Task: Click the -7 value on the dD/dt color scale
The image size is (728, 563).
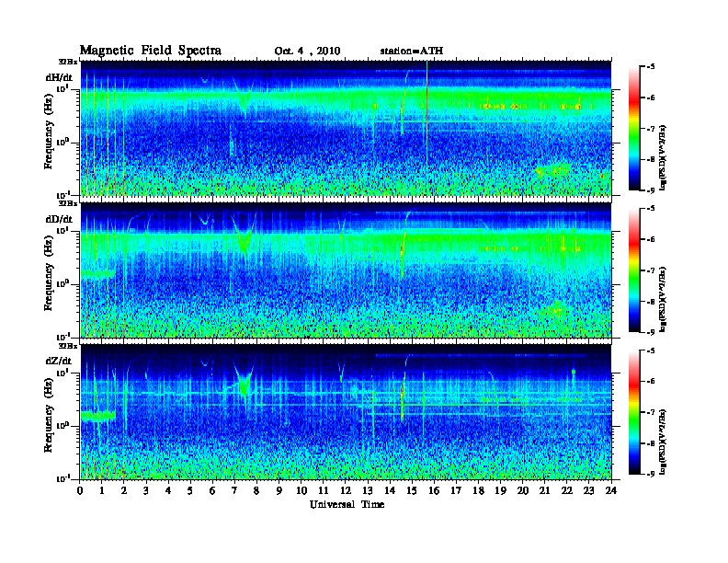Action: pos(649,270)
